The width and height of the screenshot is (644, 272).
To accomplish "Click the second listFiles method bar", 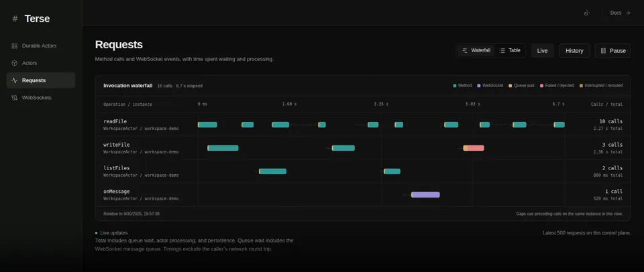I will (392, 172).
